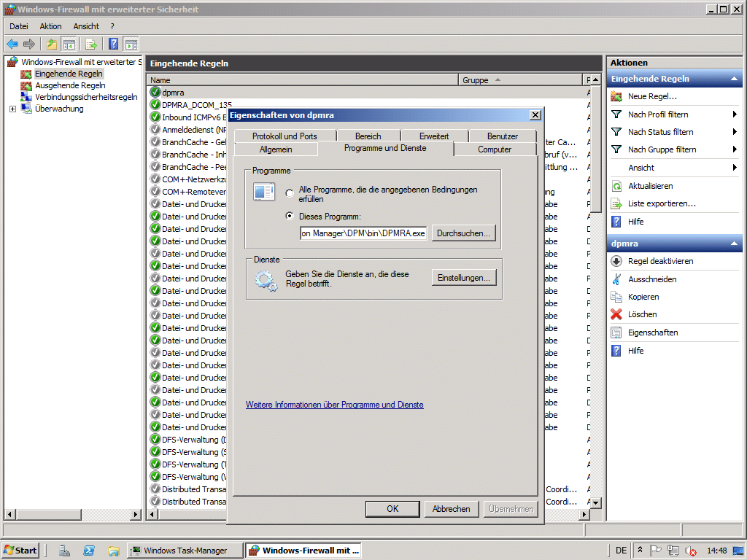Click the Verbindungssicherheitsregeln tree icon
Screen dimensions: 747x560
26,97
